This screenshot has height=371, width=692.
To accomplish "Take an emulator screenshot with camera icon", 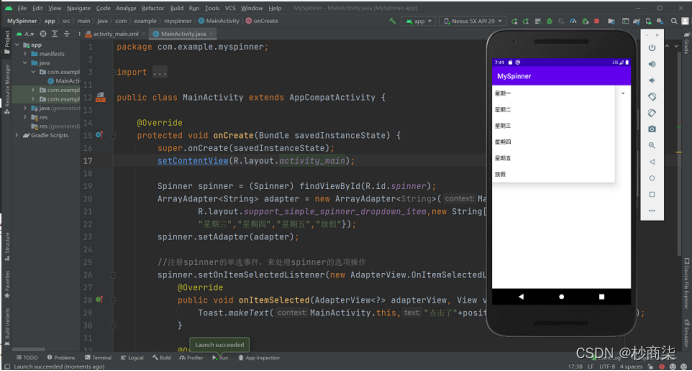I will pos(652,129).
